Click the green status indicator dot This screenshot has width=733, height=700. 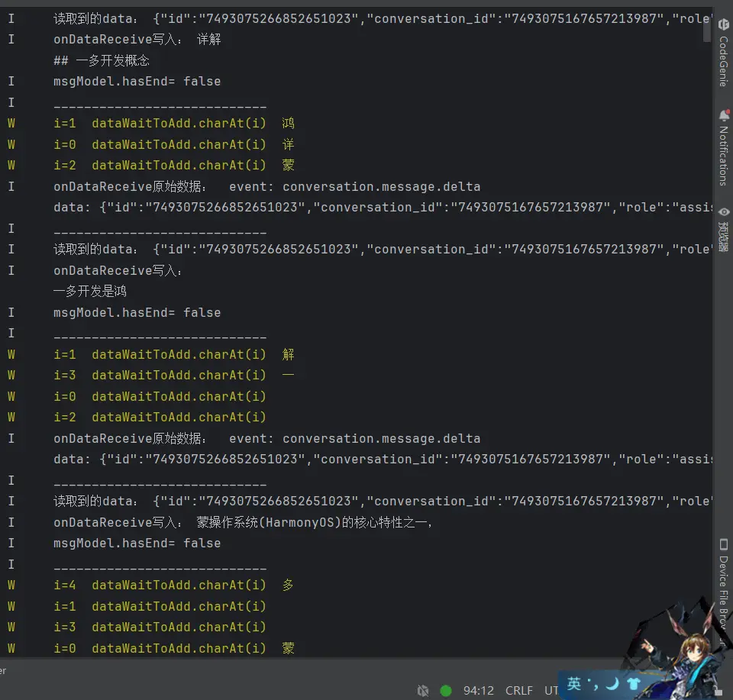(446, 690)
